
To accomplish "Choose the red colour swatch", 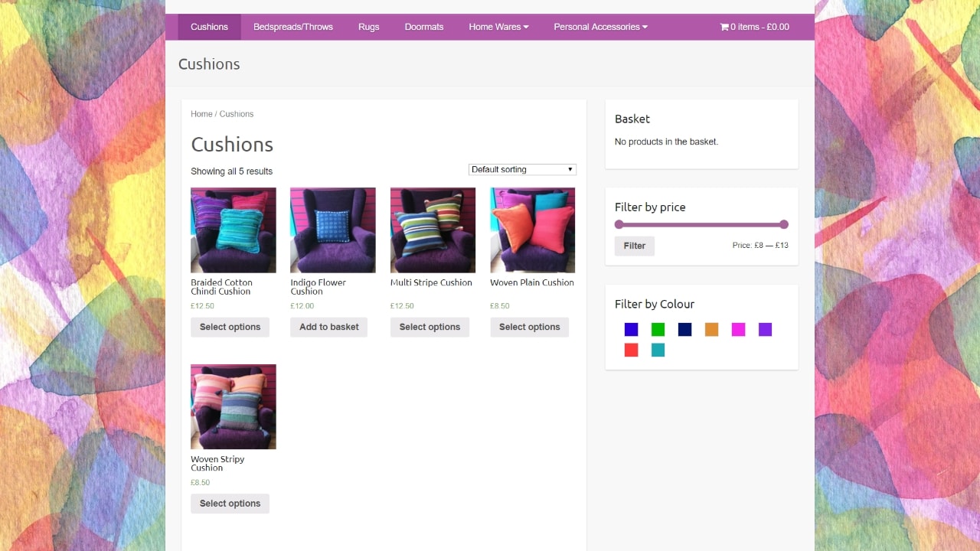I will (x=631, y=350).
